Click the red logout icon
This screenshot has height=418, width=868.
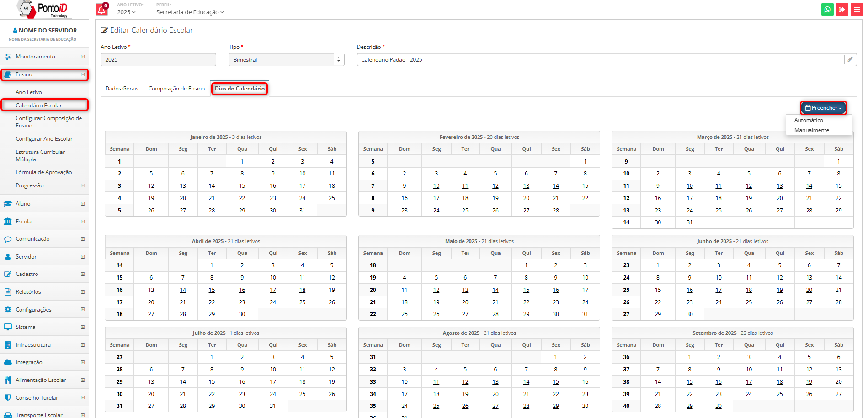[x=842, y=9]
